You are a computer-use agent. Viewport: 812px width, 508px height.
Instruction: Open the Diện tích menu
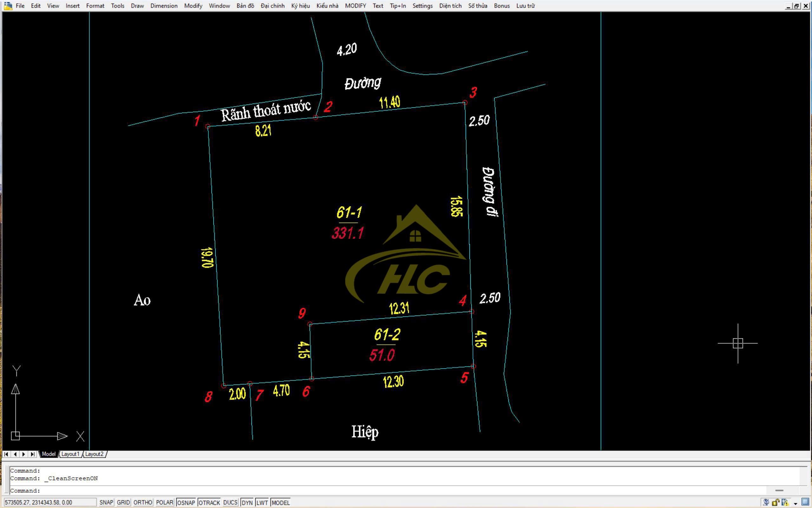click(450, 6)
